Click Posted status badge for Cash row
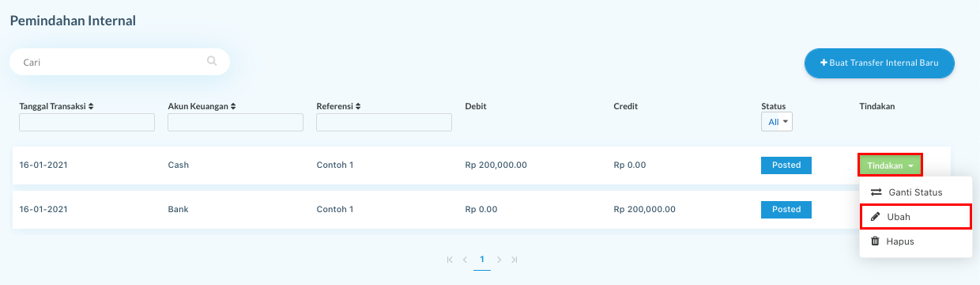 point(786,165)
